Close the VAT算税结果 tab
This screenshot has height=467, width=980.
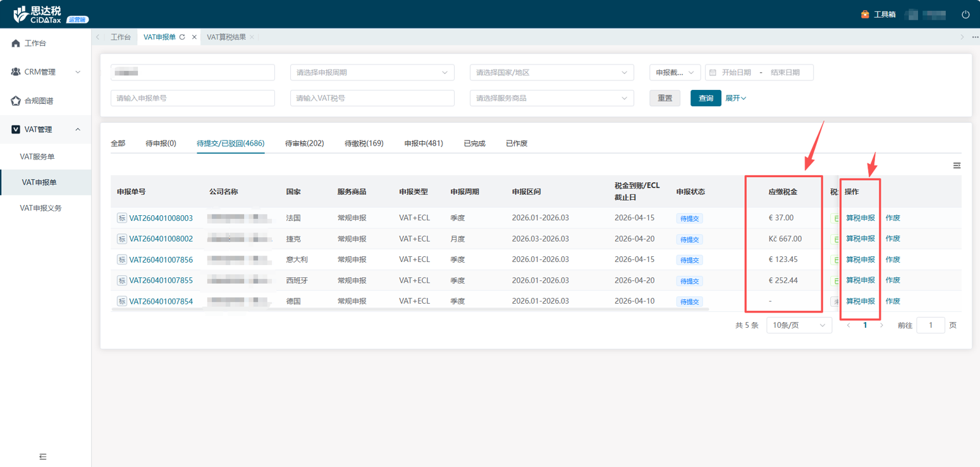pyautogui.click(x=252, y=37)
